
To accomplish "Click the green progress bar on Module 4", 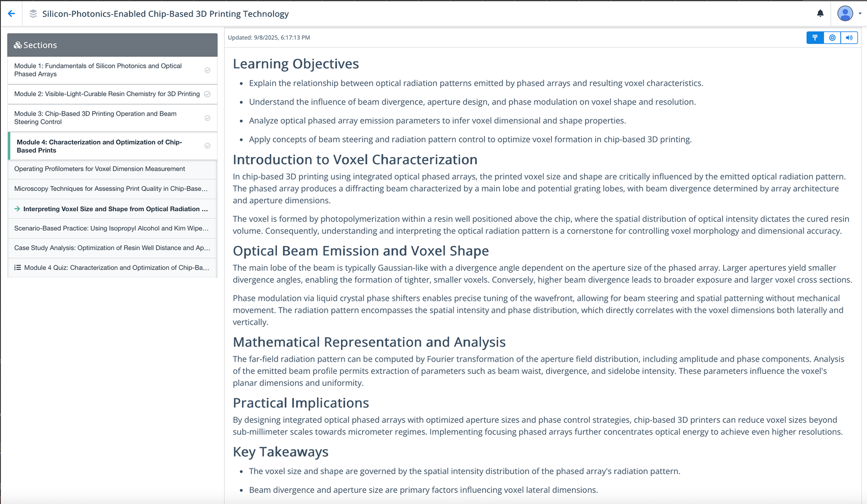I will (x=10, y=146).
